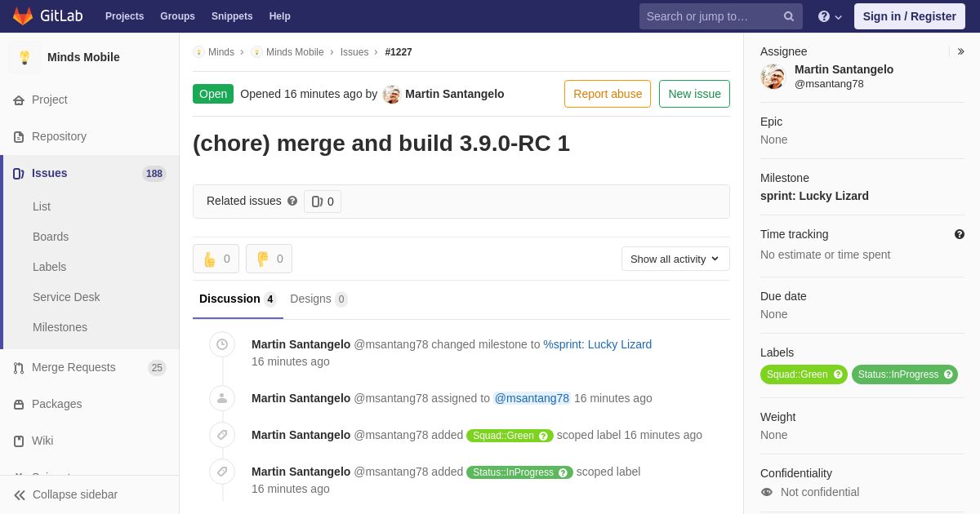Click the New issue button
Viewport: 980px width, 514px height.
[x=694, y=94]
